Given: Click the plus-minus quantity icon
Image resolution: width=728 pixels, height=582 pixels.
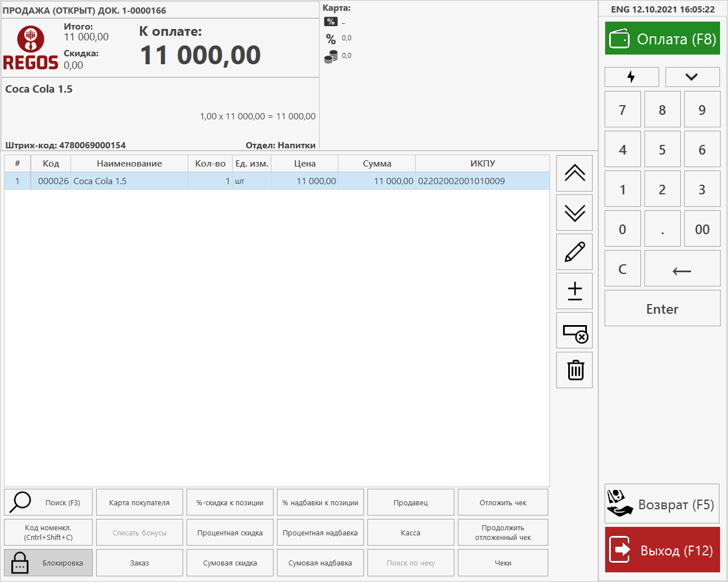Looking at the screenshot, I should (574, 291).
